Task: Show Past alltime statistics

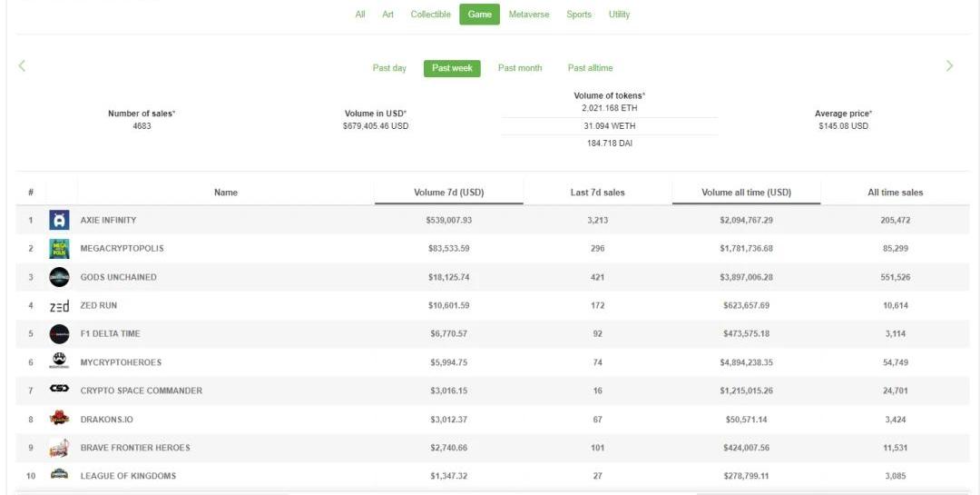Action: pyautogui.click(x=590, y=67)
